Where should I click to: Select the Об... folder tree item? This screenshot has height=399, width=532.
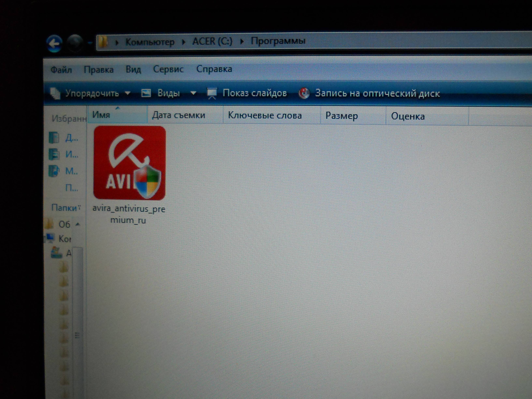coord(64,224)
